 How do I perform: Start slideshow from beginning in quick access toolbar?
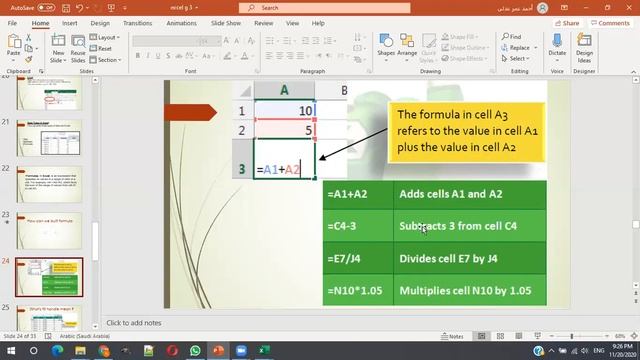click(x=111, y=8)
